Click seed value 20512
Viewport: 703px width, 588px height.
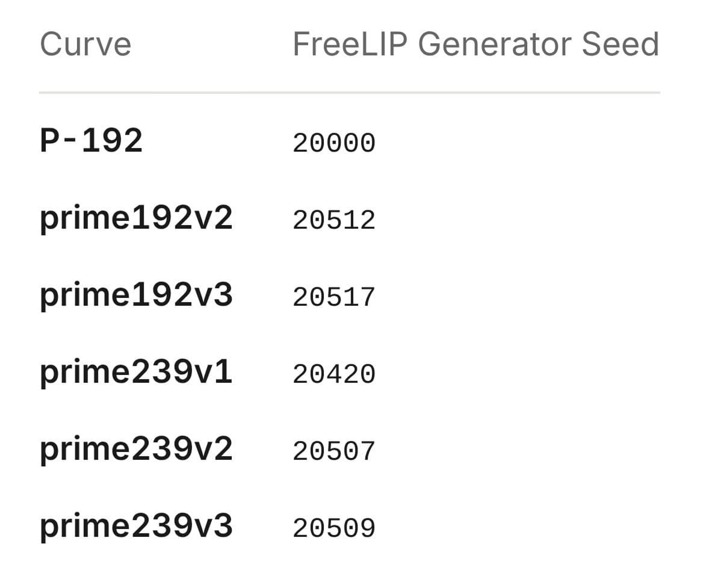[334, 220]
